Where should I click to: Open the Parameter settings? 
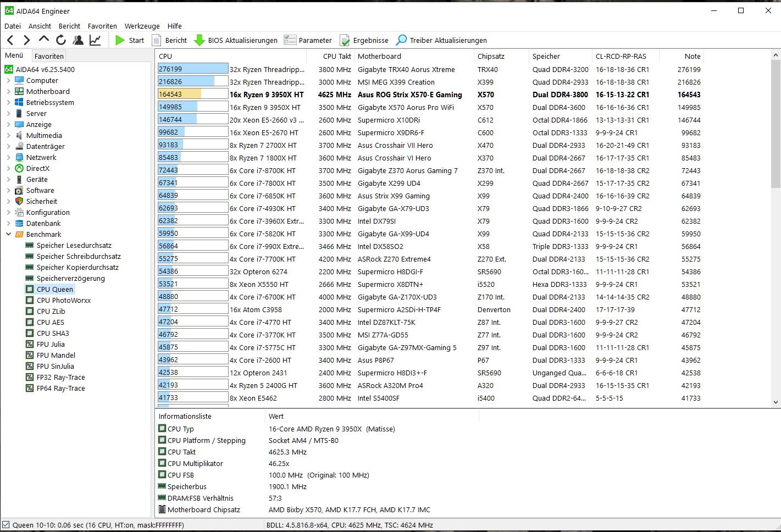[x=308, y=40]
